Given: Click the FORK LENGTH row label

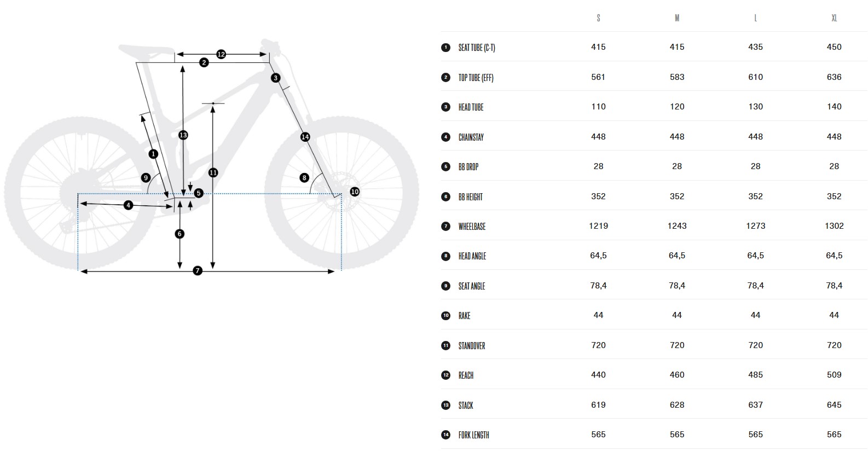Looking at the screenshot, I should click(474, 435).
